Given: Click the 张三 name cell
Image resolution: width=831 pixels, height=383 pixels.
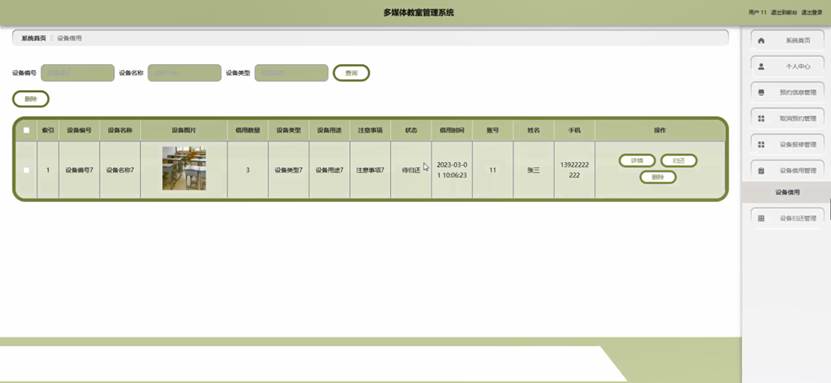Looking at the screenshot, I should tap(533, 170).
